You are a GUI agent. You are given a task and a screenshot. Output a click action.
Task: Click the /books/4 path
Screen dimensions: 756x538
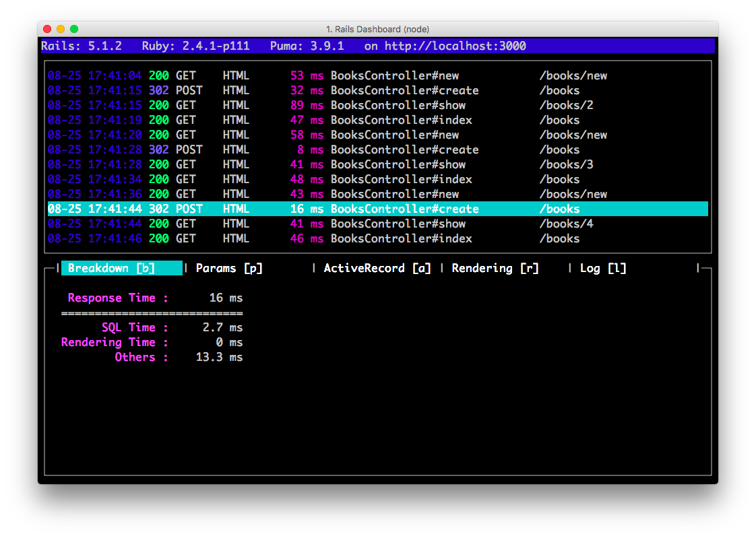(x=567, y=224)
